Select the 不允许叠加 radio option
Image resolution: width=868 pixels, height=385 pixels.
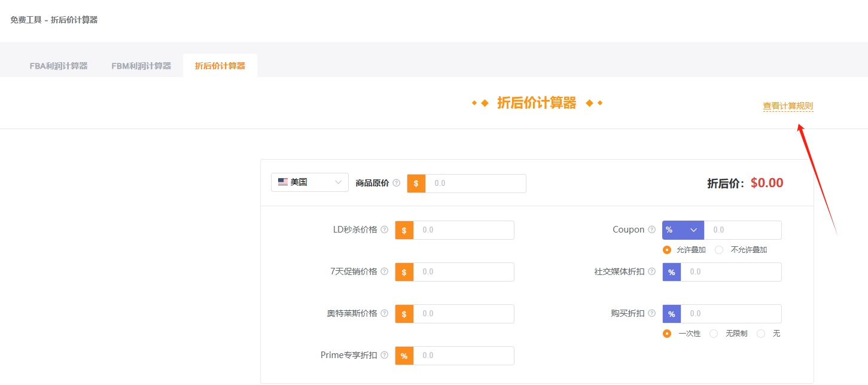point(719,250)
